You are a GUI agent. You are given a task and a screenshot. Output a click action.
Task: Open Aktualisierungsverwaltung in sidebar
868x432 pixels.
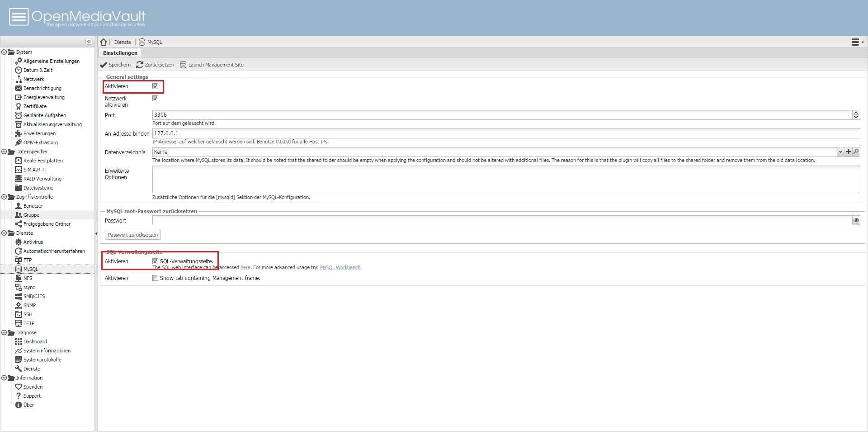52,124
